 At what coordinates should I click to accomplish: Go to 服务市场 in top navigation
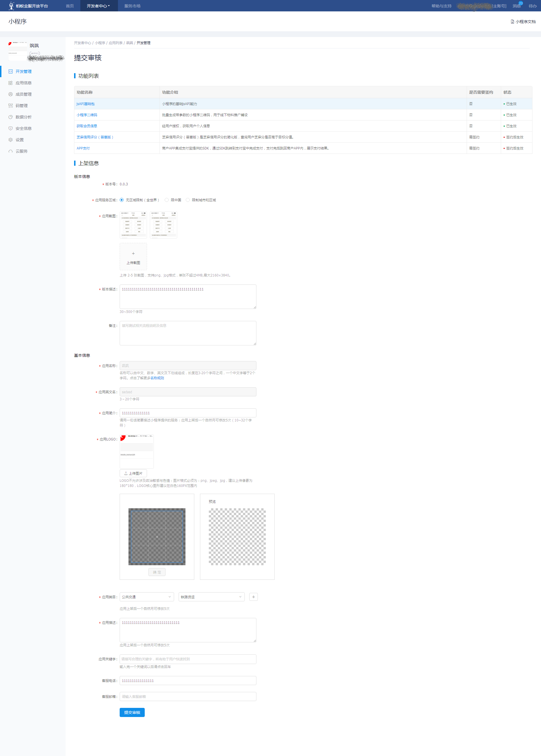coord(132,6)
